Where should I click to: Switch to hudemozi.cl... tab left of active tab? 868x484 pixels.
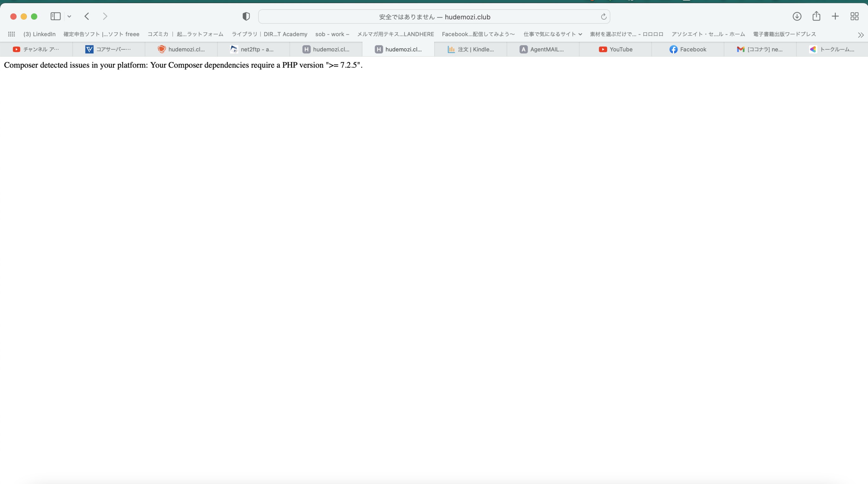pyautogui.click(x=326, y=49)
